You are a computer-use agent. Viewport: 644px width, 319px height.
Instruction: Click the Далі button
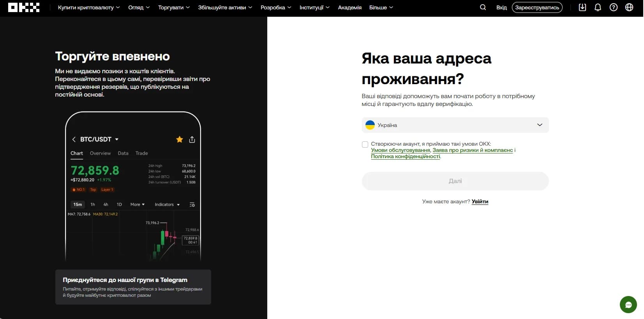coord(455,181)
